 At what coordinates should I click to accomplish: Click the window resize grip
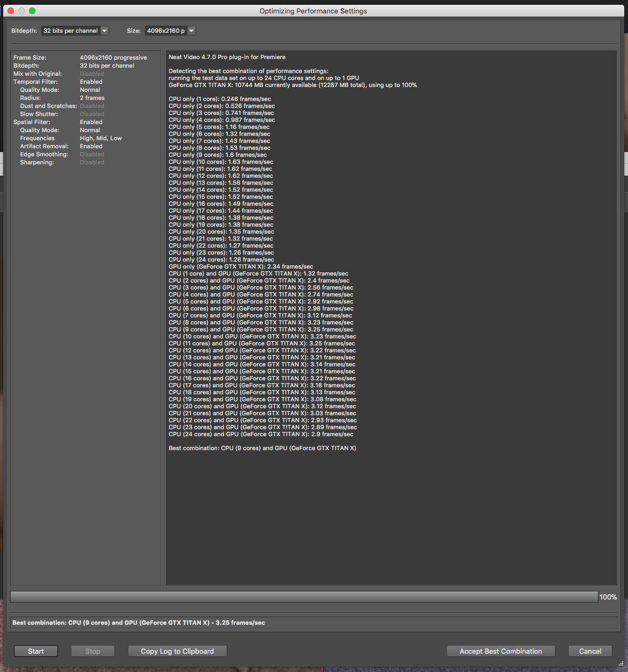621,664
